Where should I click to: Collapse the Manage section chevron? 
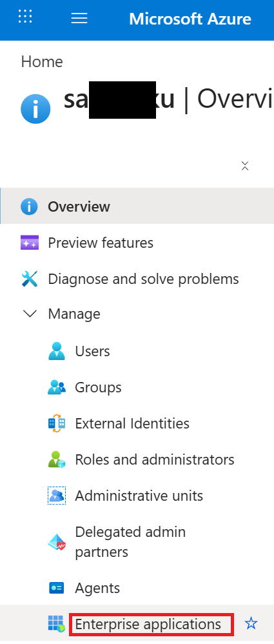pyautogui.click(x=30, y=314)
